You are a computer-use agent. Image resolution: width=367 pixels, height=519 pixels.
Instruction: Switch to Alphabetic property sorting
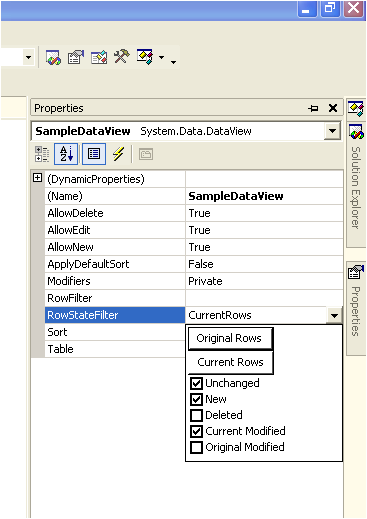(x=66, y=154)
